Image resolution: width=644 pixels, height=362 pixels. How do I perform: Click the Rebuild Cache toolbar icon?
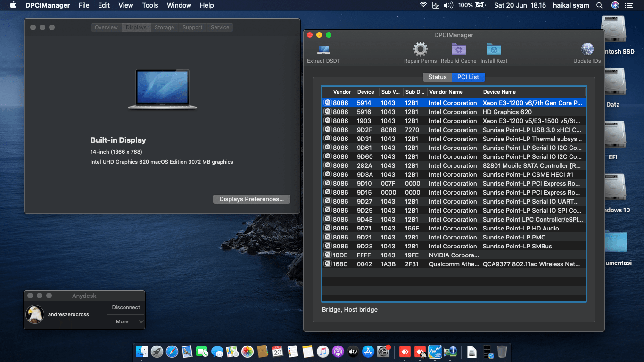[x=458, y=49]
